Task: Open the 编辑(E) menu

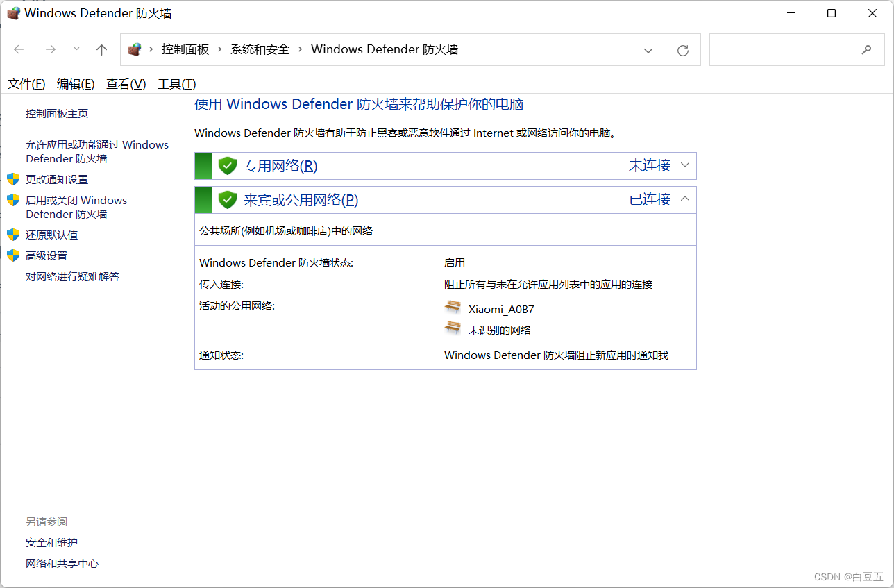Action: pyautogui.click(x=76, y=84)
